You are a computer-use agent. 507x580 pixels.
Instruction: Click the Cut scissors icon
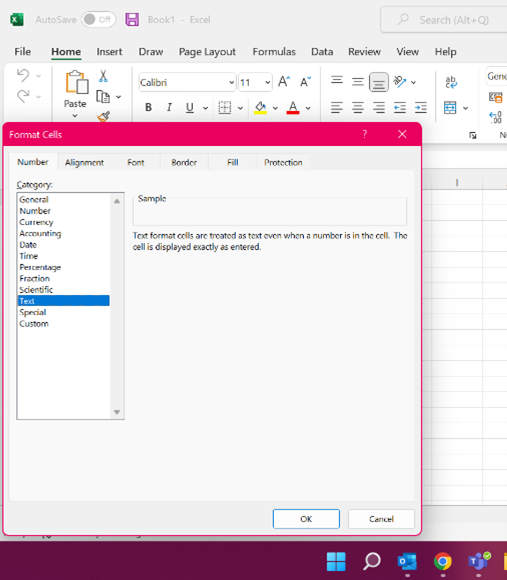103,76
